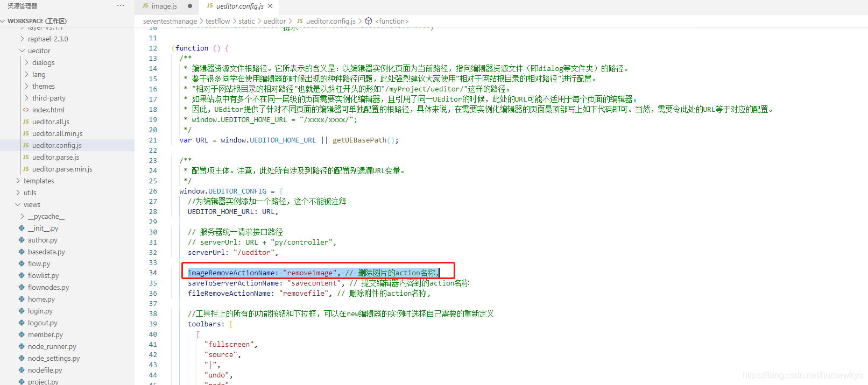Image resolution: width=868 pixels, height=385 pixels.
Task: Open index.html file
Action: point(48,110)
